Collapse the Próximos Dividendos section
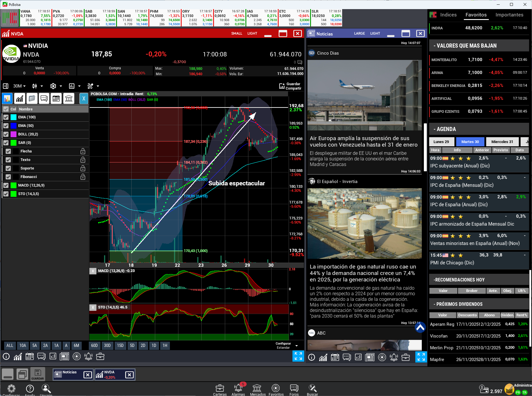532x396 pixels. pos(479,304)
